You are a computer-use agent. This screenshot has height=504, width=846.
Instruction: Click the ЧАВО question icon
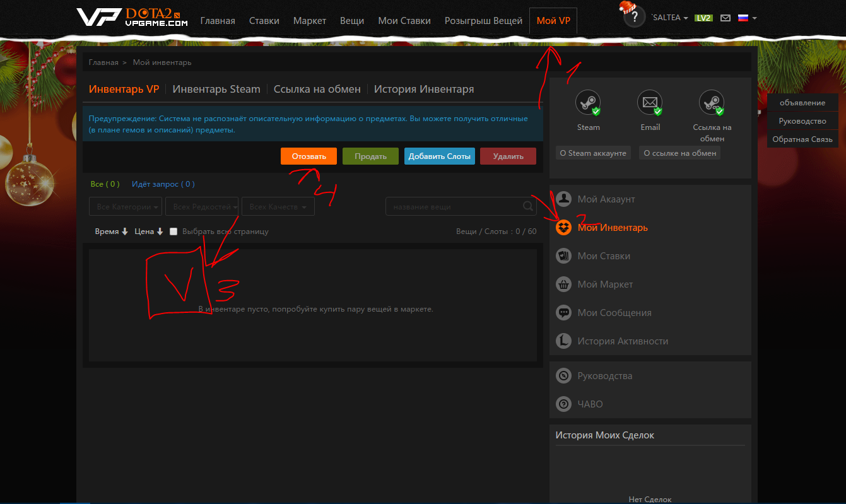tap(563, 404)
